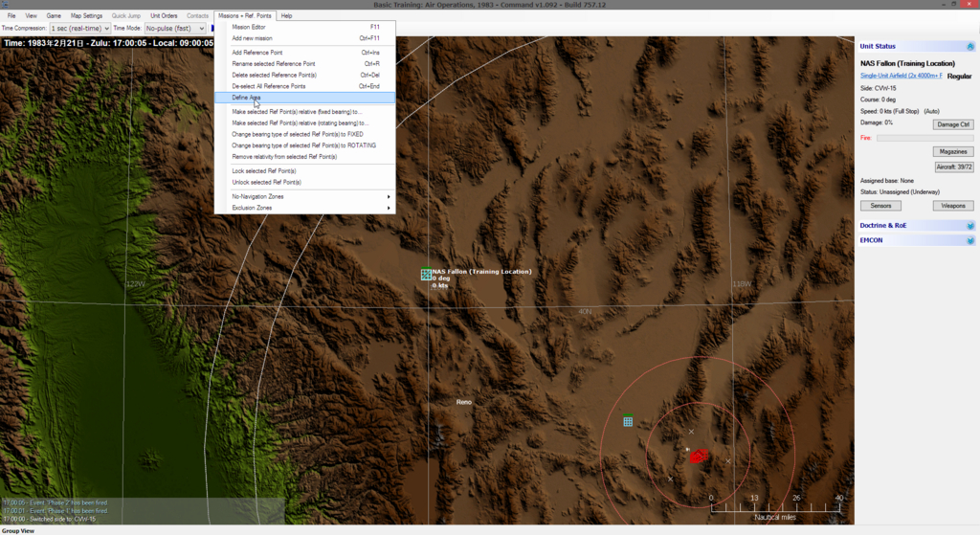Choose Delete selected Reference Point(s)
Image resolution: width=980 pixels, height=535 pixels.
[x=305, y=75]
